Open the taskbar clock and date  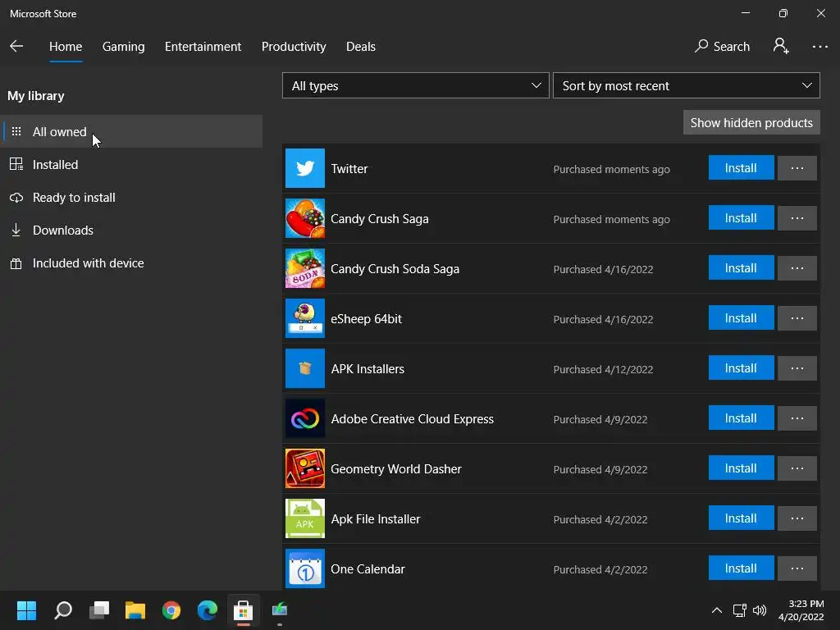[801, 610]
